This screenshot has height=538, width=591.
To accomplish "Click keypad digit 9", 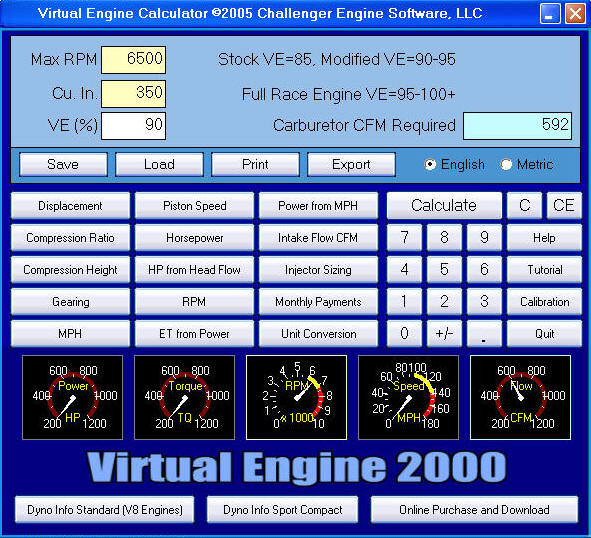I will (x=484, y=238).
